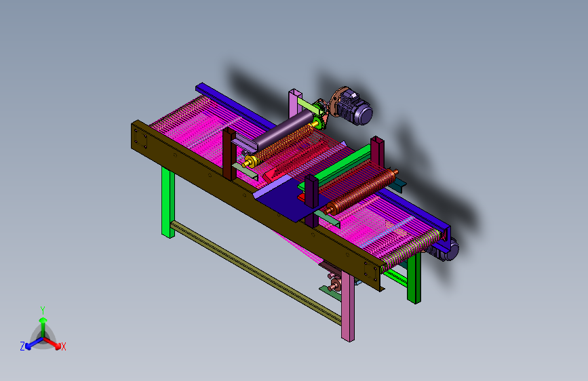Select the pink front support leg
588x381 pixels.
click(348, 306)
